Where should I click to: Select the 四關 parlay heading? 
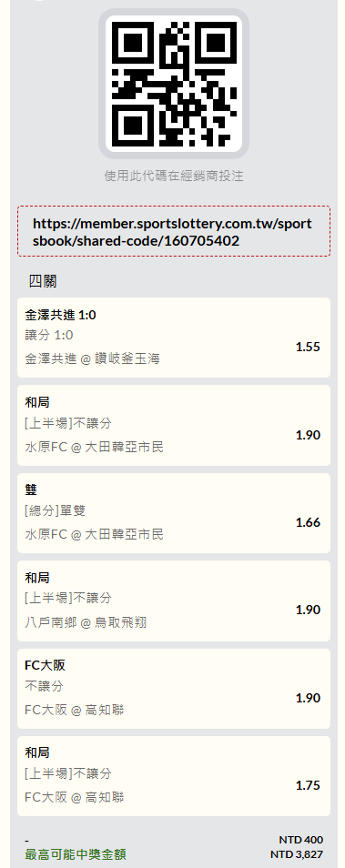43,281
